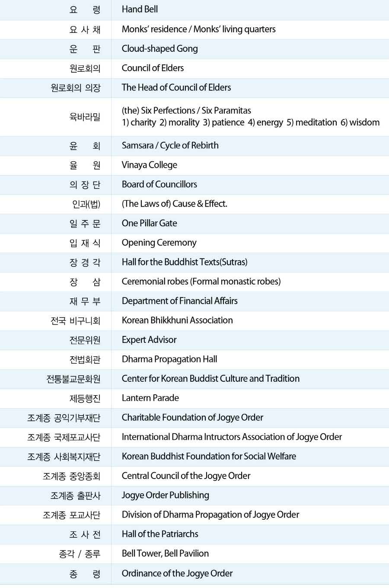The image size is (389, 588).
Task: Select the Korean term "전통불교문화원"
Action: pos(73,379)
